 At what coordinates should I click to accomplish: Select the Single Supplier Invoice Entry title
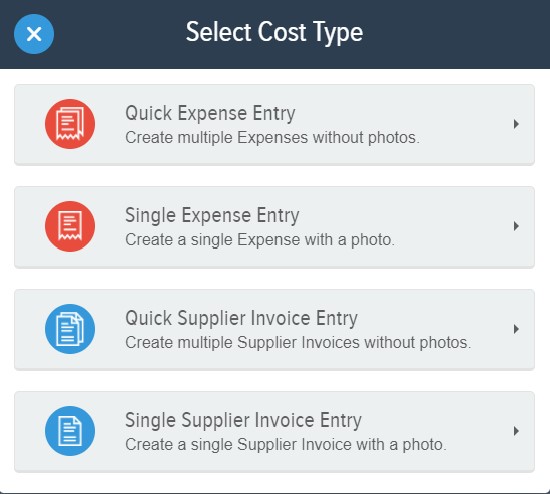coord(243,420)
